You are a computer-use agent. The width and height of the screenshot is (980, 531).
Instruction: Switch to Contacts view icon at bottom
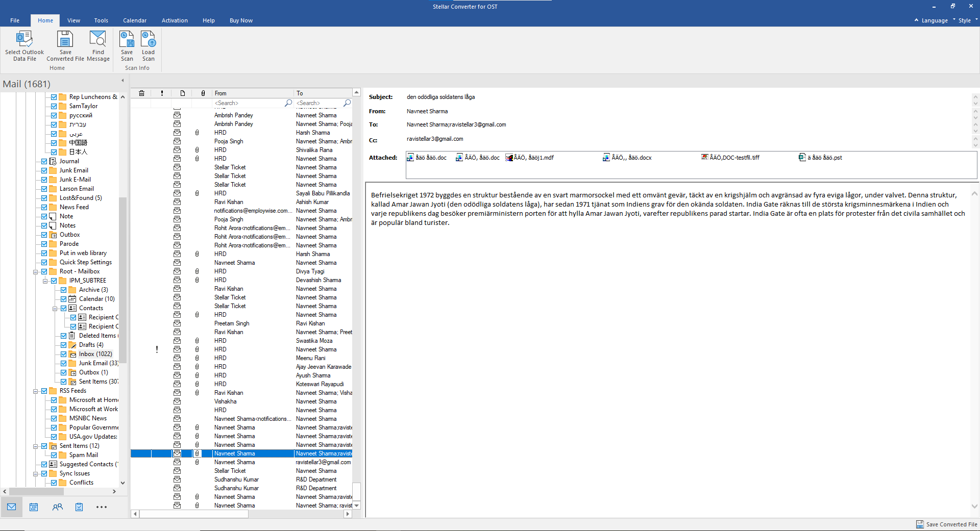(57, 507)
